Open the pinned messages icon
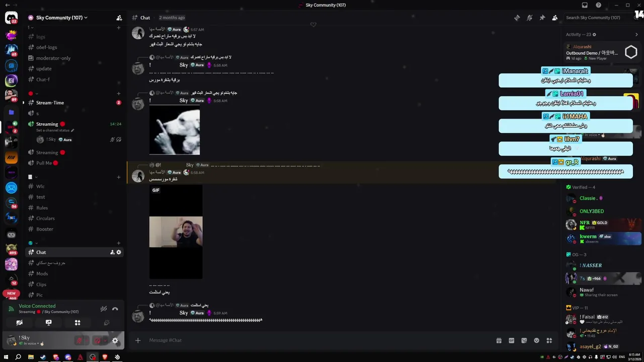The image size is (644, 362). click(542, 18)
